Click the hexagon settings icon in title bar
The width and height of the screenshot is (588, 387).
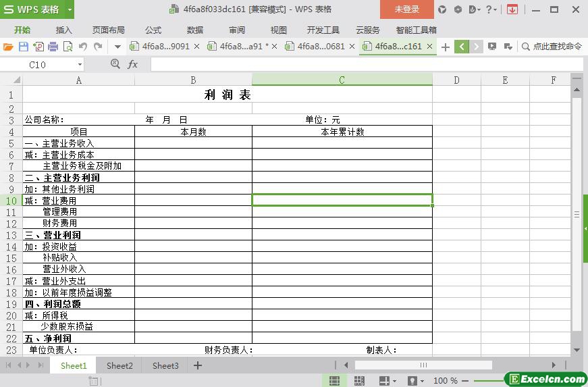[458, 9]
